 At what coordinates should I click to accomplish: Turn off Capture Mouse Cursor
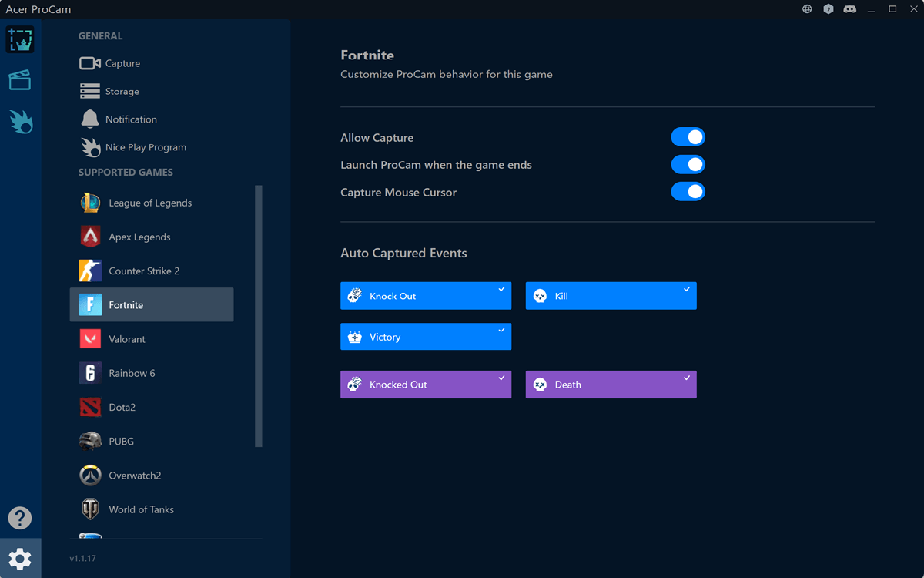pos(688,192)
